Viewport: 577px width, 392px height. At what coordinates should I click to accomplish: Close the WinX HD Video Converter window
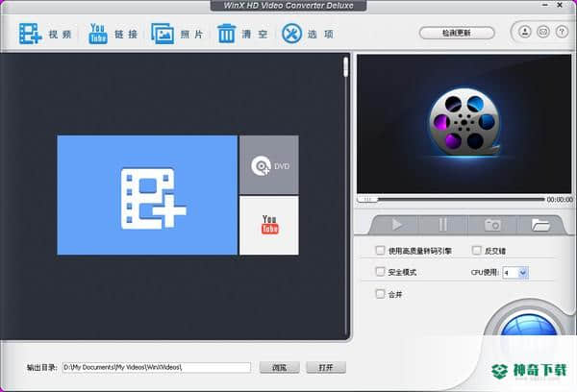560,5
